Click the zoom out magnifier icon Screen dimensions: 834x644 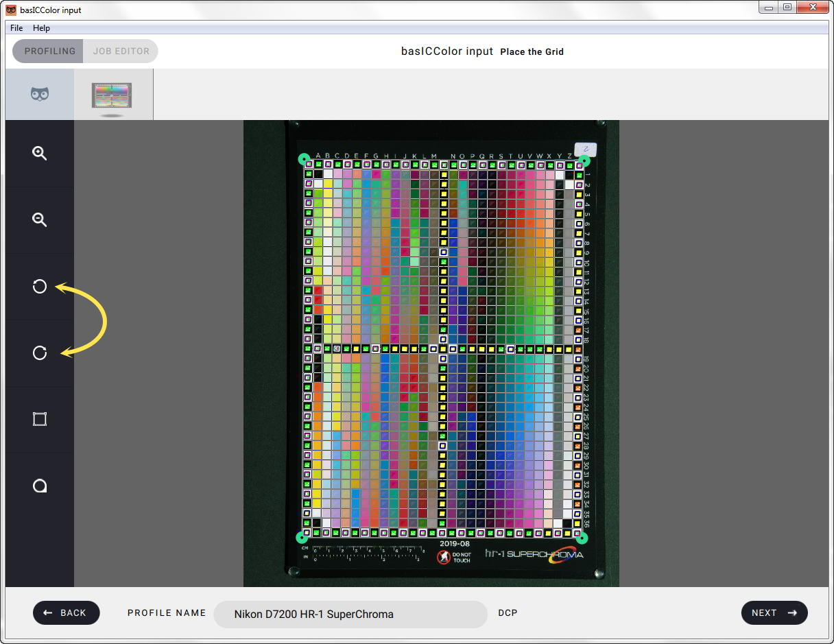pyautogui.click(x=40, y=220)
